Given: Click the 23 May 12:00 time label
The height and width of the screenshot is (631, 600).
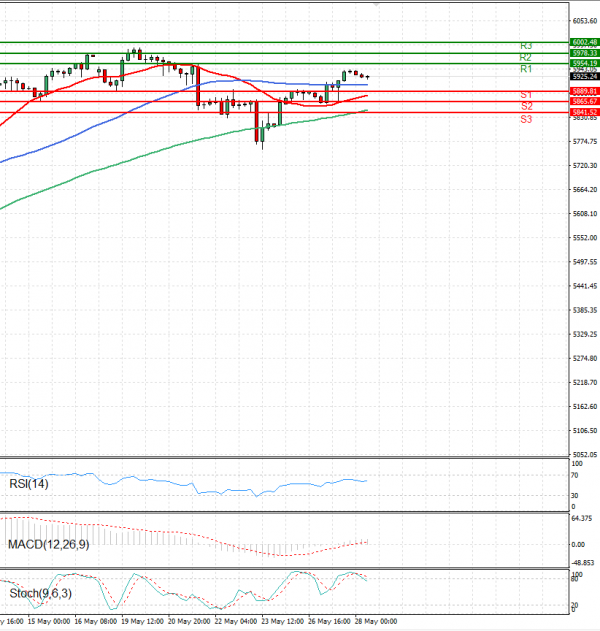Looking at the screenshot, I should 282,622.
